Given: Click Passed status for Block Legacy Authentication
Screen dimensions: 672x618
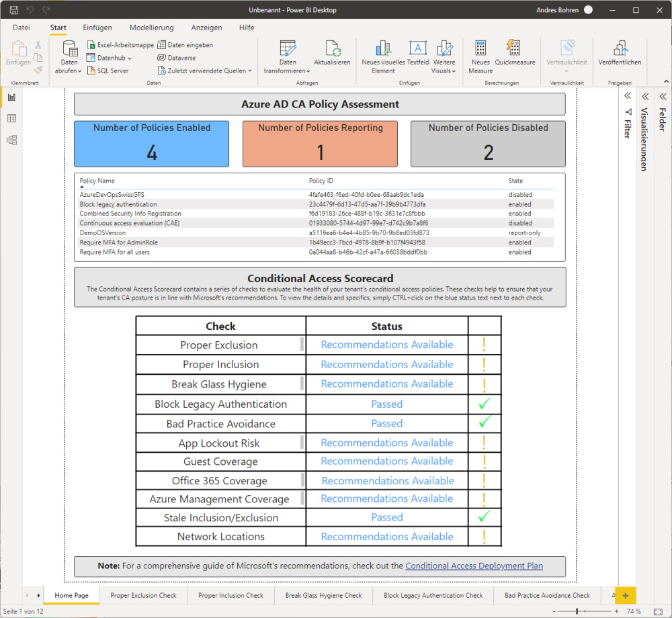Looking at the screenshot, I should point(387,404).
